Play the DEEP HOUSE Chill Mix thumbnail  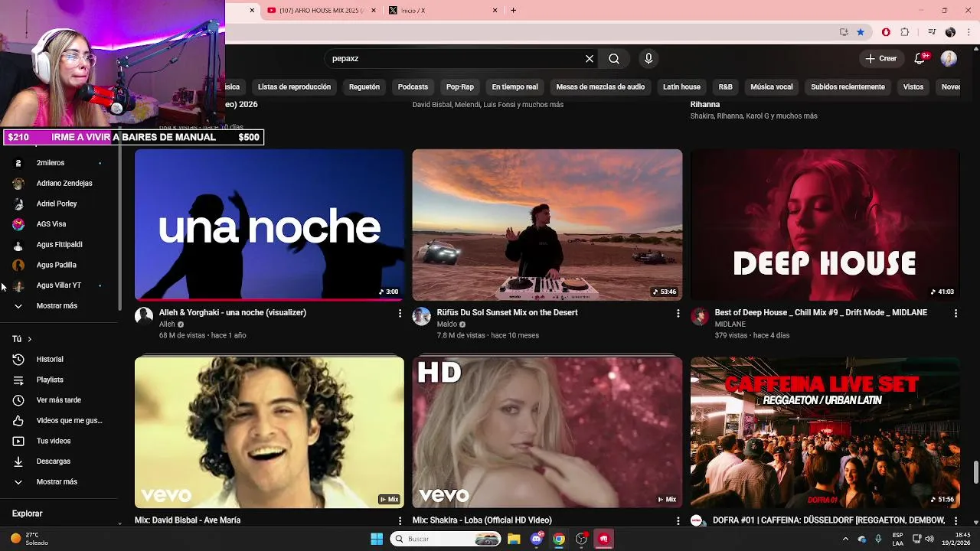click(x=825, y=225)
